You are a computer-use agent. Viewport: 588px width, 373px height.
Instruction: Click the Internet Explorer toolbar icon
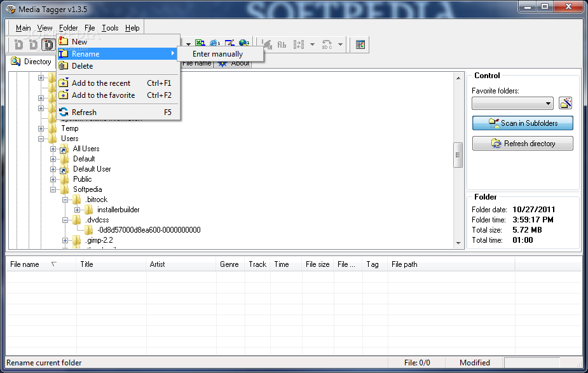214,44
